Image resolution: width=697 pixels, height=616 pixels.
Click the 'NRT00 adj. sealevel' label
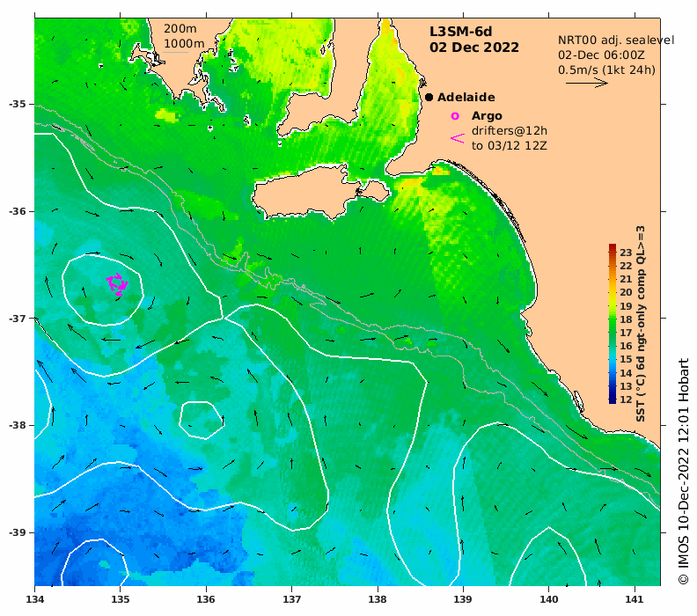(x=616, y=40)
